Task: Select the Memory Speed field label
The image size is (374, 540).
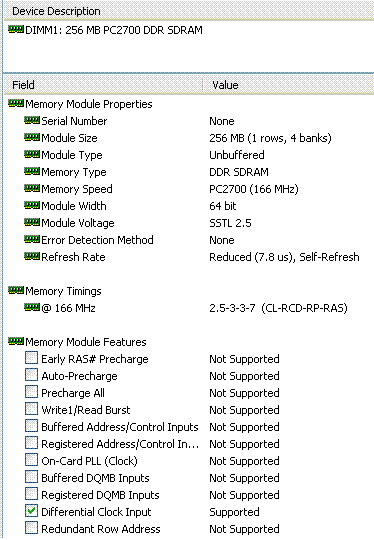Action: pyautogui.click(x=77, y=189)
